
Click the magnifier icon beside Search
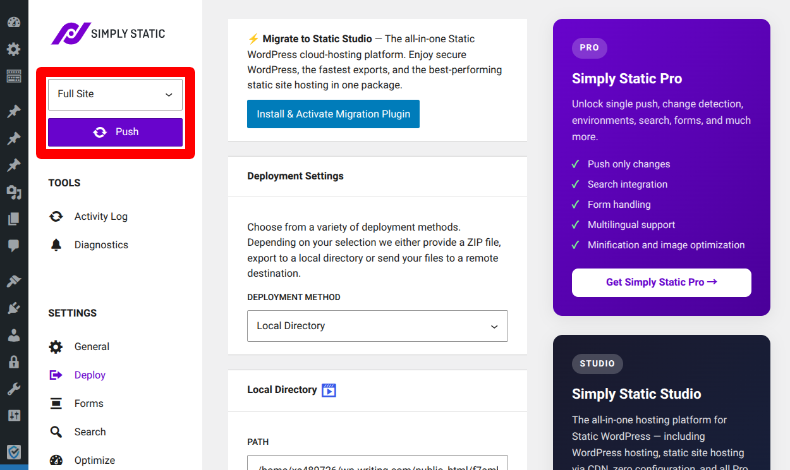pos(56,432)
